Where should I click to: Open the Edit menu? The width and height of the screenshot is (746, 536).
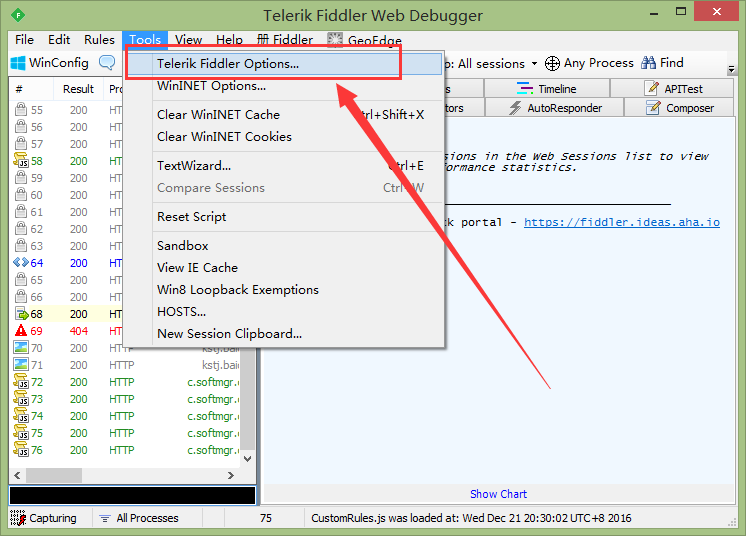[x=59, y=39]
